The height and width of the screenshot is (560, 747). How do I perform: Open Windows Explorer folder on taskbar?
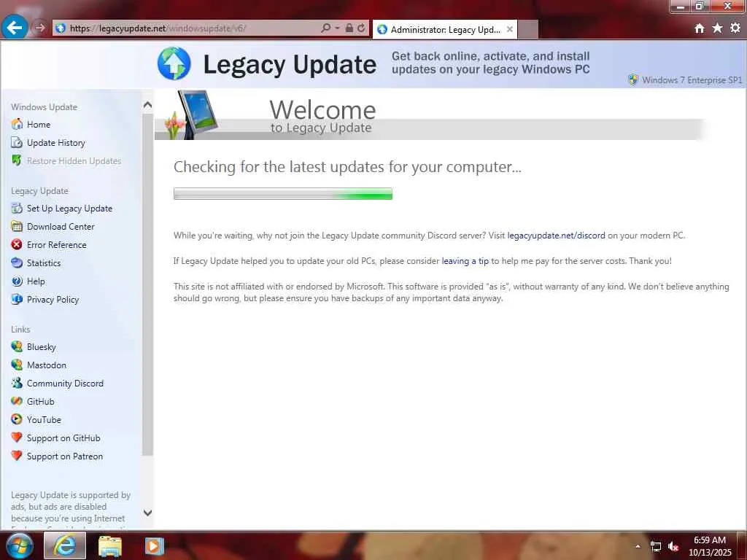pyautogui.click(x=110, y=546)
